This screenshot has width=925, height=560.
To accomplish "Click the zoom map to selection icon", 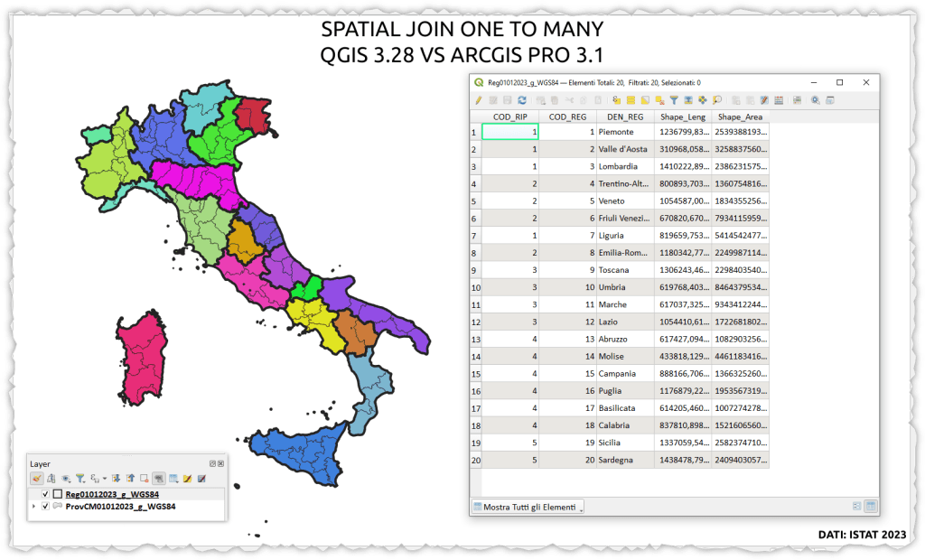I will coord(716,100).
